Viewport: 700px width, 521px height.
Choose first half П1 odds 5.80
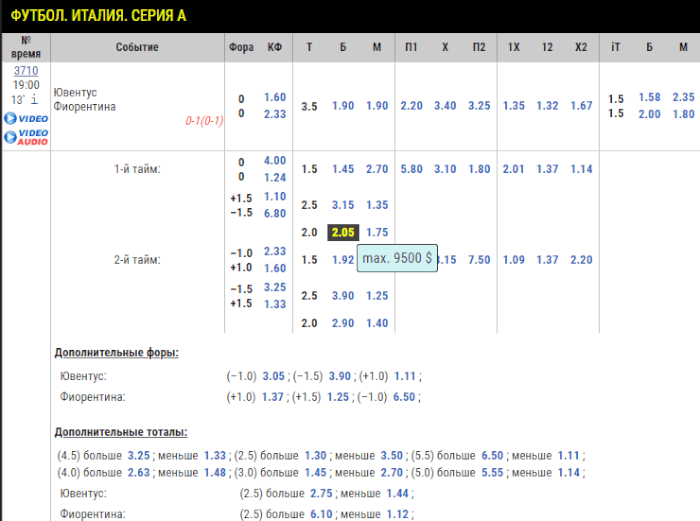click(x=411, y=169)
